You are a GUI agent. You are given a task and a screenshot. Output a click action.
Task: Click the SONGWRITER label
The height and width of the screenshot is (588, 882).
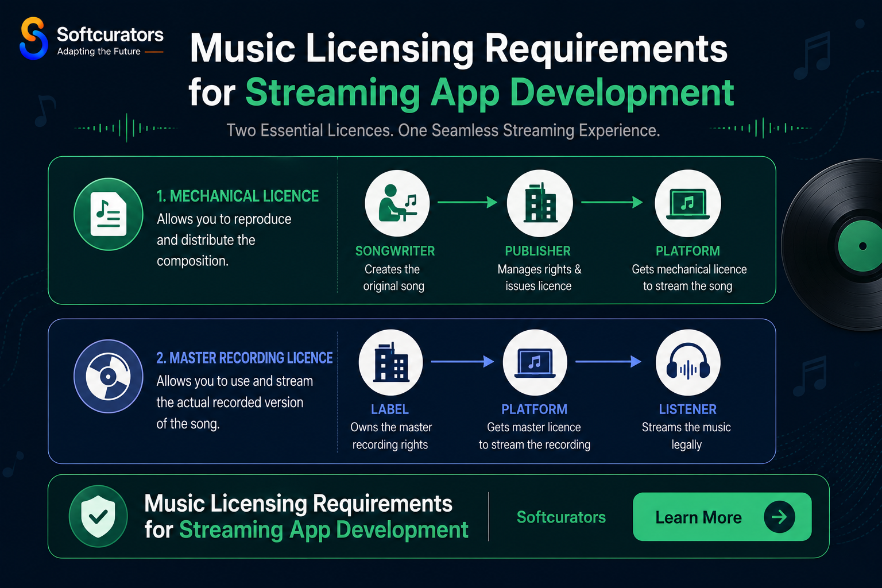(395, 251)
